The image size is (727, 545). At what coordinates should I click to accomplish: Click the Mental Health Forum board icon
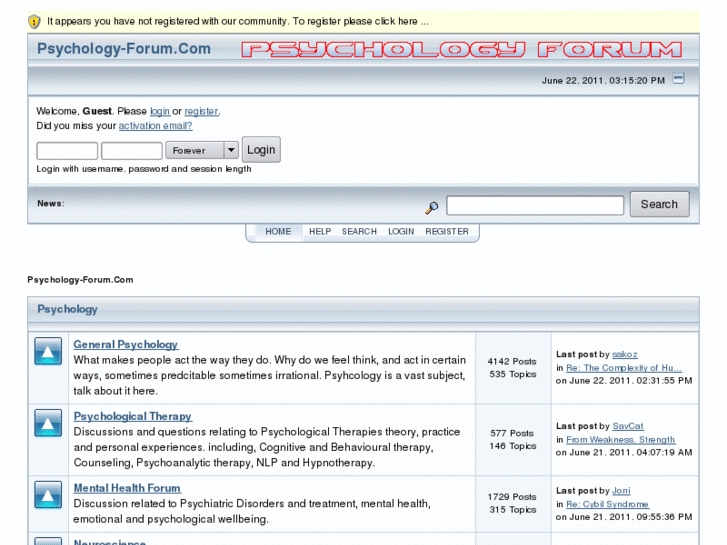point(48,495)
